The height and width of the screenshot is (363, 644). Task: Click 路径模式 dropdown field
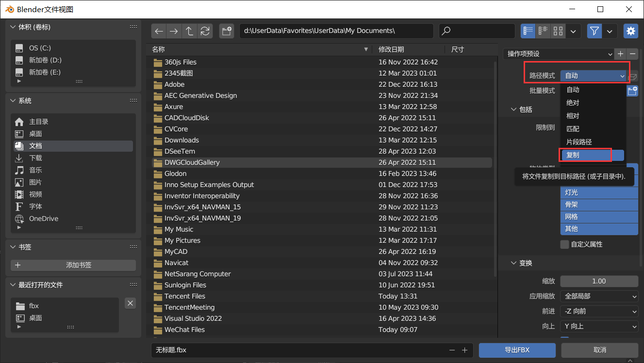pos(593,76)
